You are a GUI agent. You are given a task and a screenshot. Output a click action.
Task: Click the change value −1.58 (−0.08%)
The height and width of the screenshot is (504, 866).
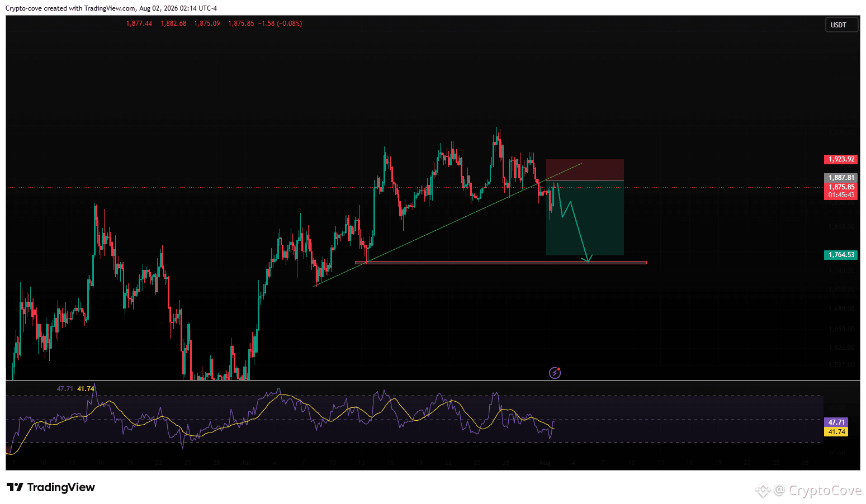pyautogui.click(x=280, y=23)
